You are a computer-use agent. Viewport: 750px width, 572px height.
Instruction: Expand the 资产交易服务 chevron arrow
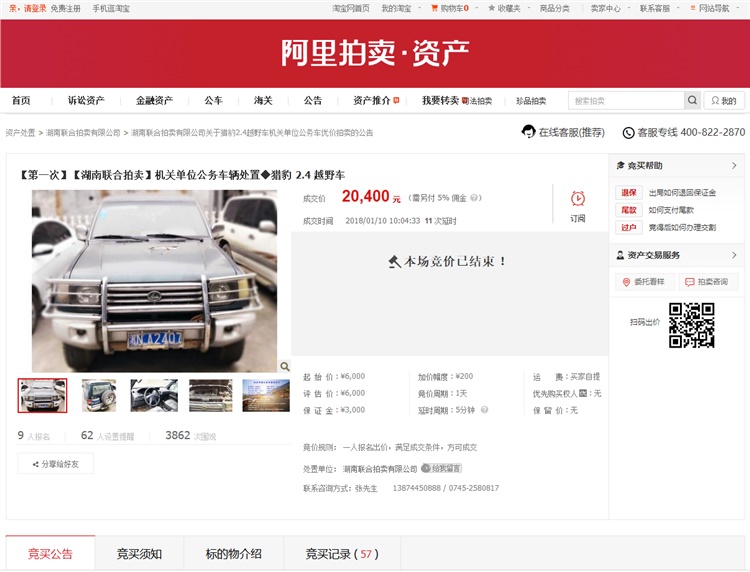click(734, 255)
